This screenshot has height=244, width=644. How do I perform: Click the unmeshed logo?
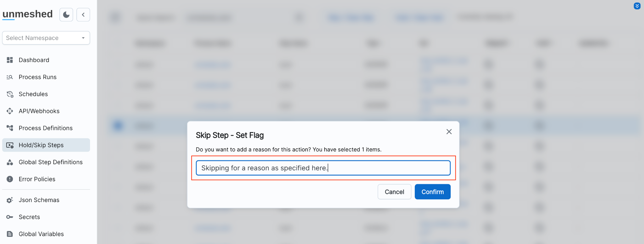click(x=28, y=14)
